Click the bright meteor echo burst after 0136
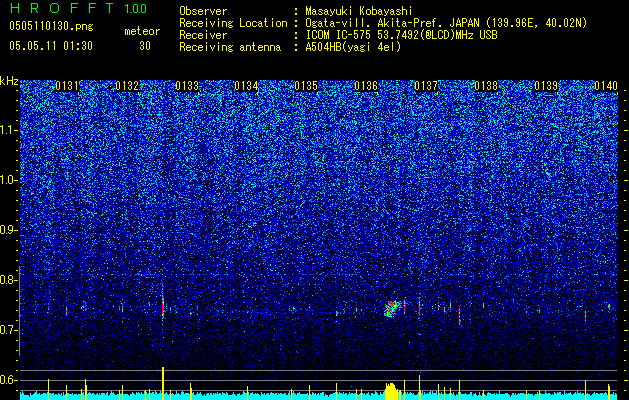The height and width of the screenshot is (400, 629). [x=391, y=309]
